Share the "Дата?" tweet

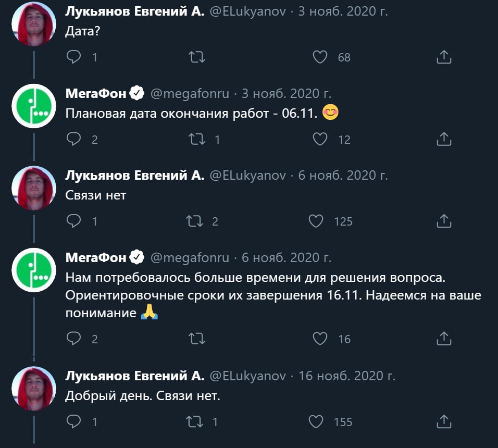click(443, 57)
